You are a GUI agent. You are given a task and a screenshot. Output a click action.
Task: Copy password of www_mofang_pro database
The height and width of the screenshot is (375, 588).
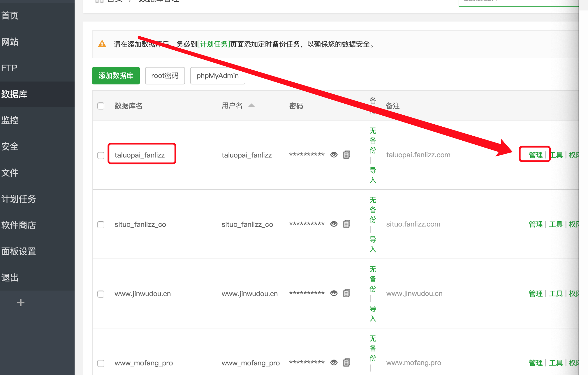pos(346,362)
